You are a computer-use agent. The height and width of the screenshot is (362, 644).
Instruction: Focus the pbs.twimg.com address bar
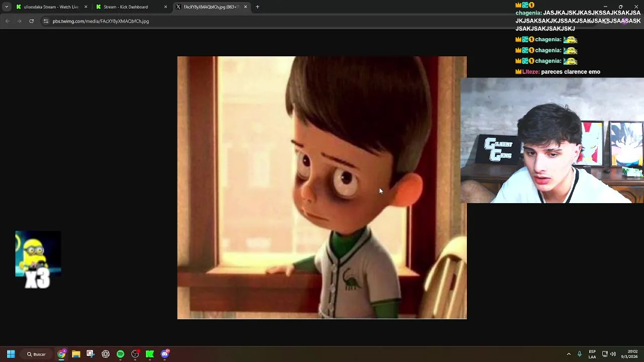pyautogui.click(x=101, y=21)
